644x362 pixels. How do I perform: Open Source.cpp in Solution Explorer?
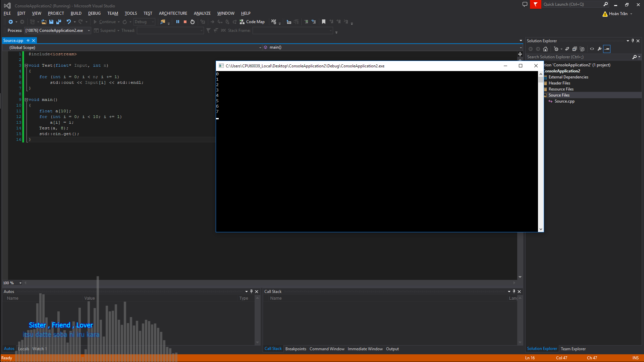tap(564, 101)
